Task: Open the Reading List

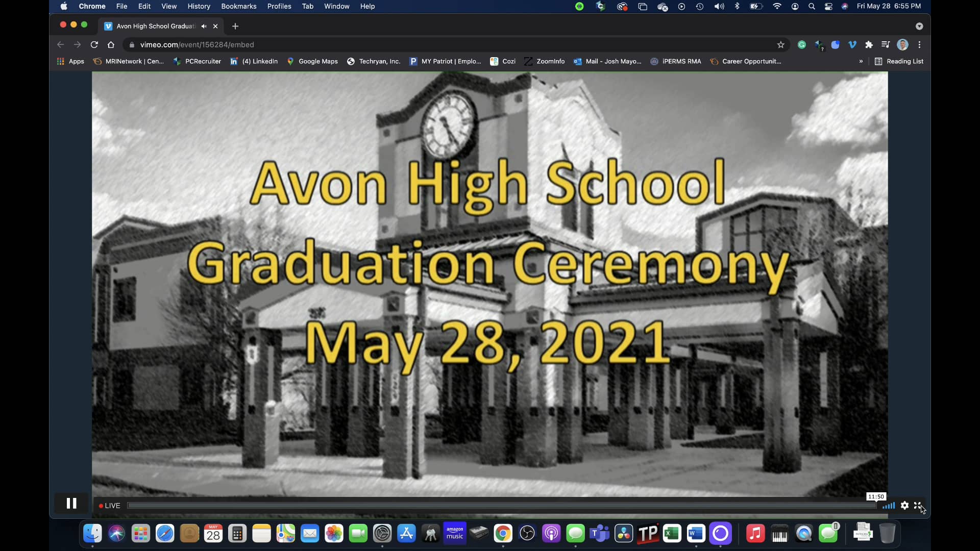Action: pyautogui.click(x=900, y=61)
